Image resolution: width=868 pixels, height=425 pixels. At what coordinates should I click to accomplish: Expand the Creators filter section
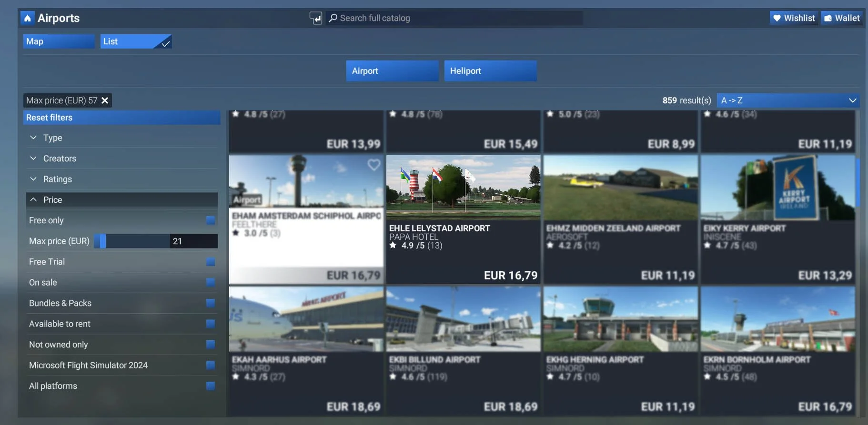[x=122, y=158]
